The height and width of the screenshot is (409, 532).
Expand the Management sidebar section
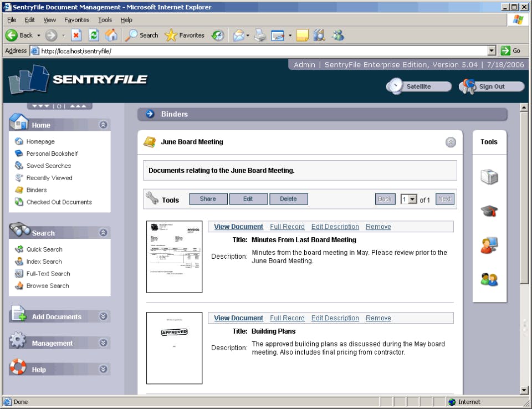103,342
